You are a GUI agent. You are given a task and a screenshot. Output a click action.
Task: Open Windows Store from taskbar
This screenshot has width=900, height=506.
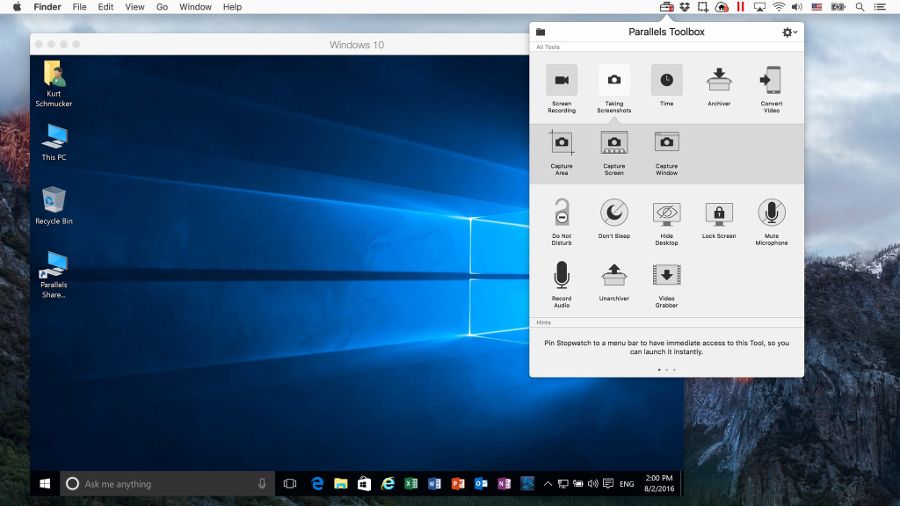click(x=364, y=484)
